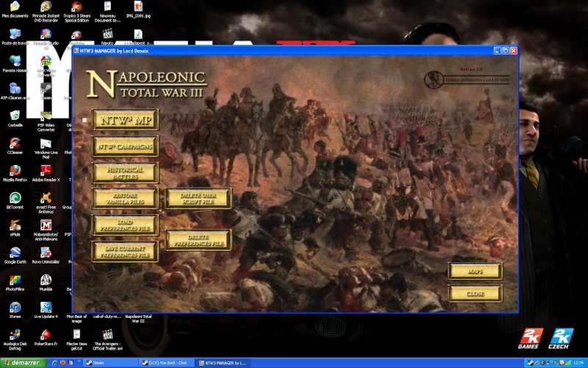Open Poste de travail icon
588x368 pixels.
[x=15, y=37]
